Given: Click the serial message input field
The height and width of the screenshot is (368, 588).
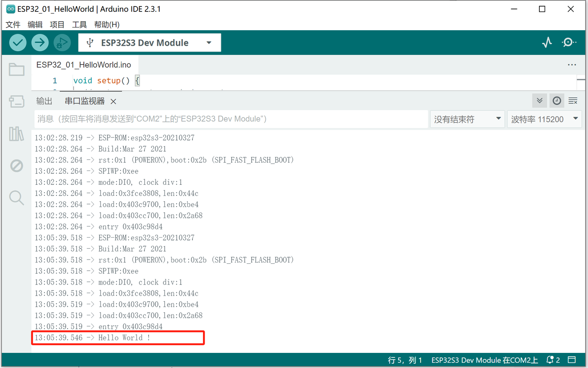Looking at the screenshot, I should pos(229,119).
